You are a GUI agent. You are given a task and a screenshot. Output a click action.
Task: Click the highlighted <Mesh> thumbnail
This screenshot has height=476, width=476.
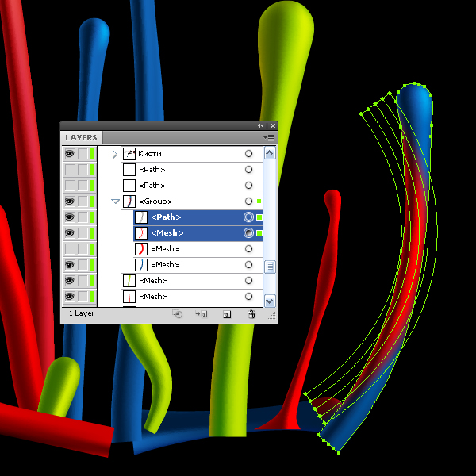tap(141, 232)
